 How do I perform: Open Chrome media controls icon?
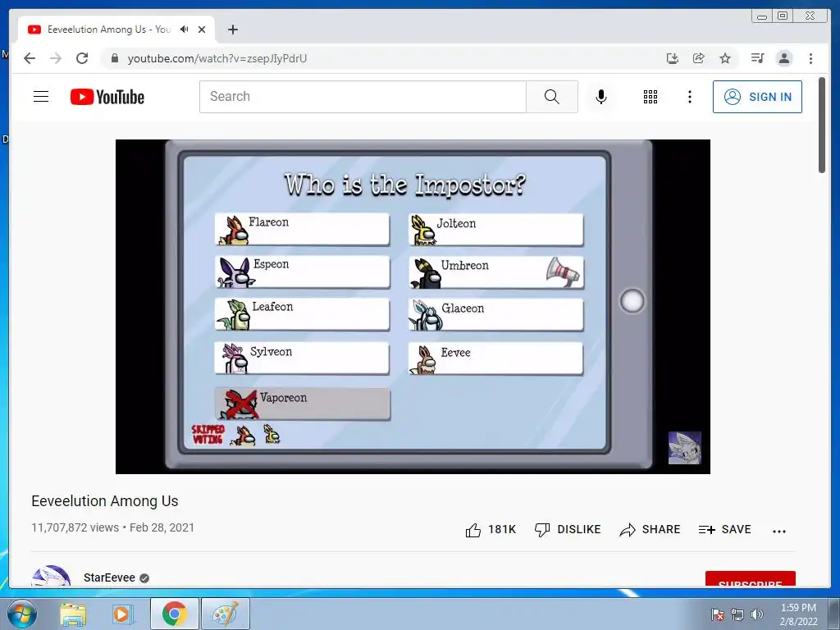pos(757,58)
